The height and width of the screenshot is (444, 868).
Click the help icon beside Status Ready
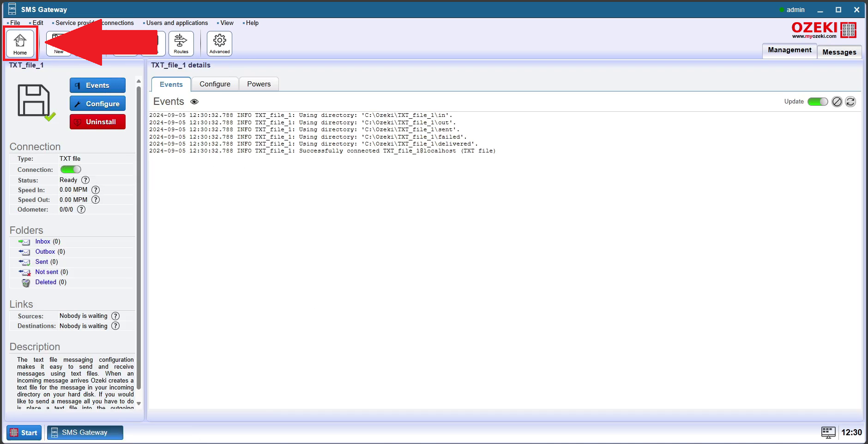point(85,180)
